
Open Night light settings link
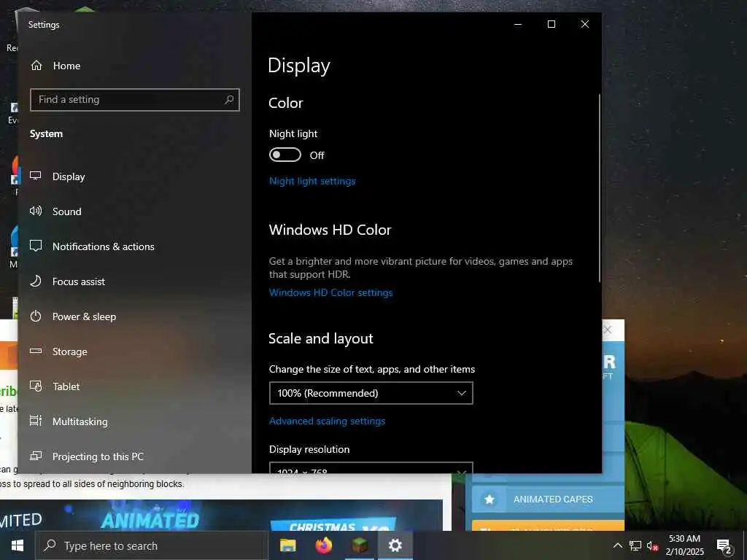point(312,181)
